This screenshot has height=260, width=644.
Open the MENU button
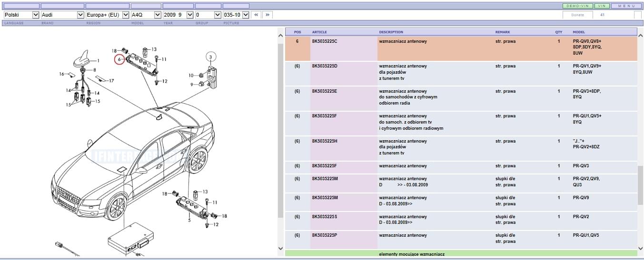[x=626, y=6]
